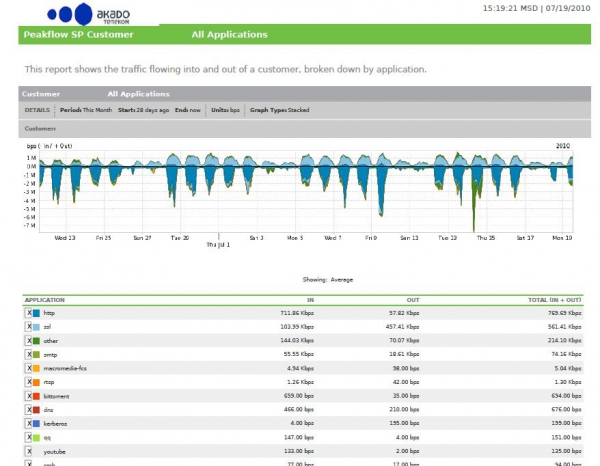Open the macromedia-fcs application link
The height and width of the screenshot is (466, 600).
[65, 368]
